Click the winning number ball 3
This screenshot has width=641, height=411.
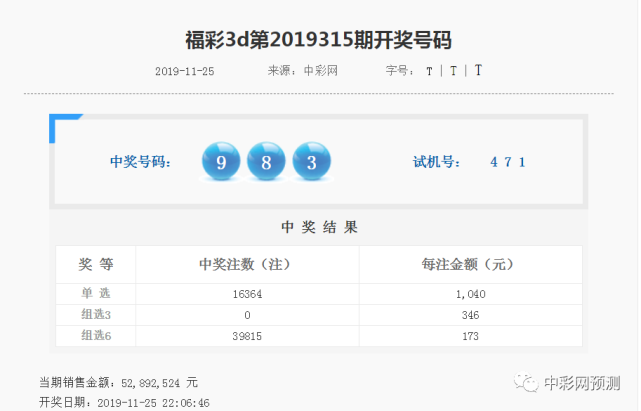click(312, 161)
